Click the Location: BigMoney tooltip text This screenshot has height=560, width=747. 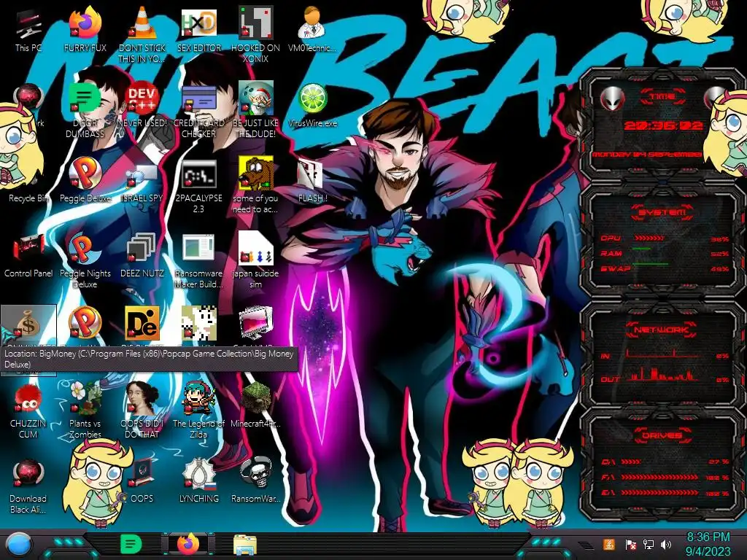click(149, 359)
